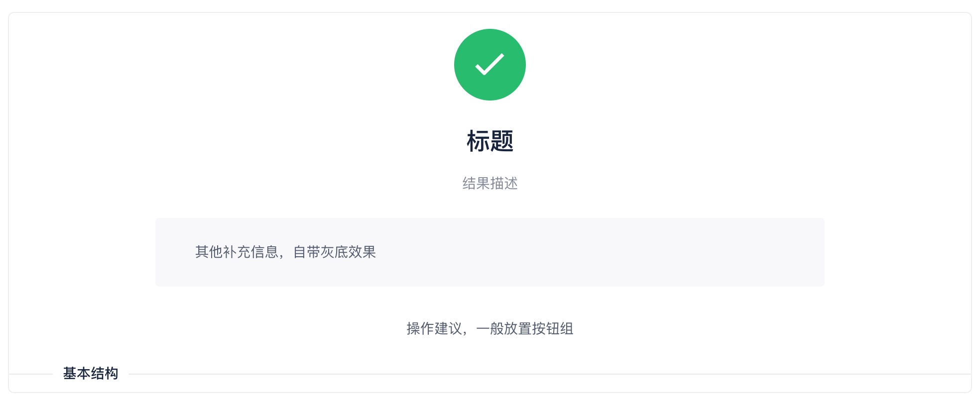The image size is (980, 399).
Task: Click the character 标 in the title
Action: click(478, 141)
